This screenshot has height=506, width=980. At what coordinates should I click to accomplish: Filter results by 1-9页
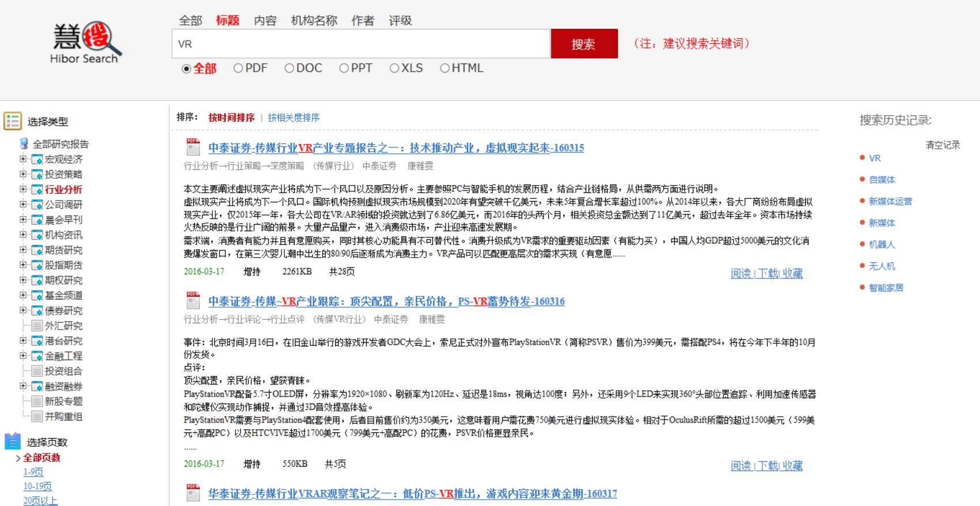point(33,472)
